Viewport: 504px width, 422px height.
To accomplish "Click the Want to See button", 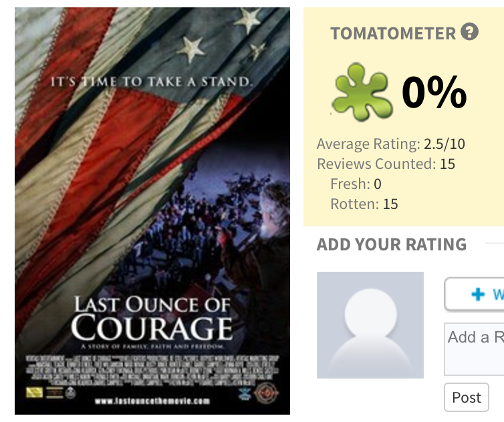I will (476, 294).
